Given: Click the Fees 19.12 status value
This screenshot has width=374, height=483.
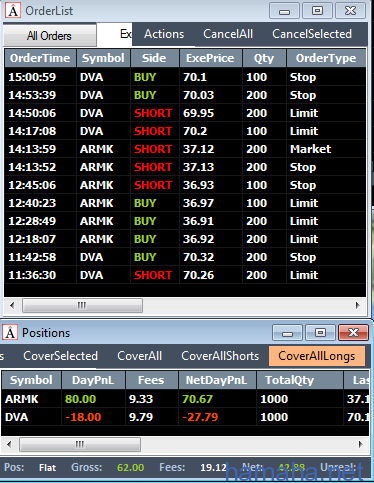Looking at the screenshot, I should click(213, 467).
